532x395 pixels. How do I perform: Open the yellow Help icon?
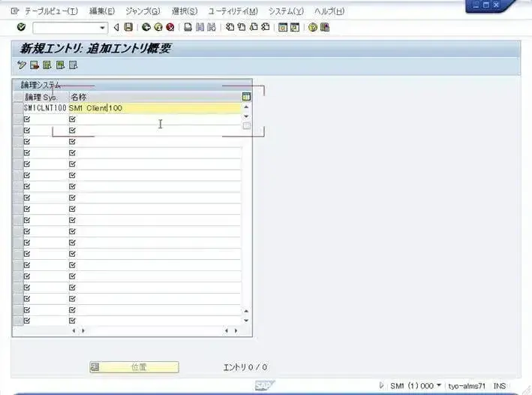click(x=312, y=27)
